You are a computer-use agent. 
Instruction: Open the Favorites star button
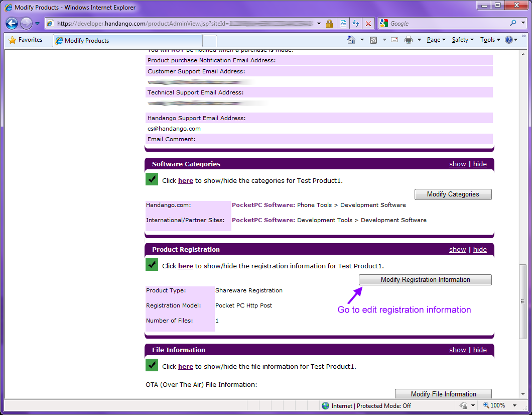[26, 40]
